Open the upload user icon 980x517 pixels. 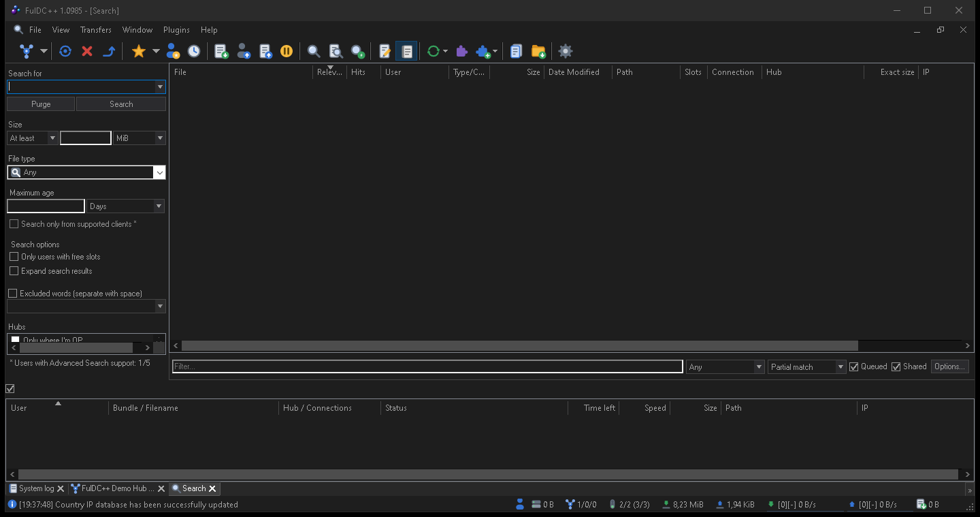[x=244, y=51]
